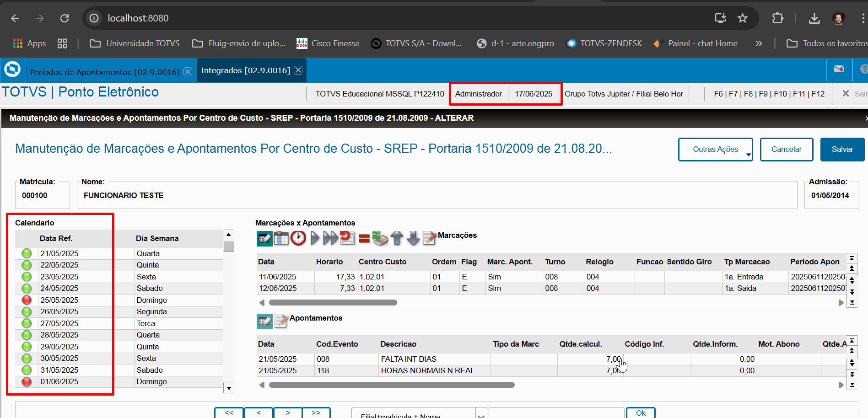Select calendar row 21/05/2025
Screen dimensions: 868x418
tap(119, 253)
